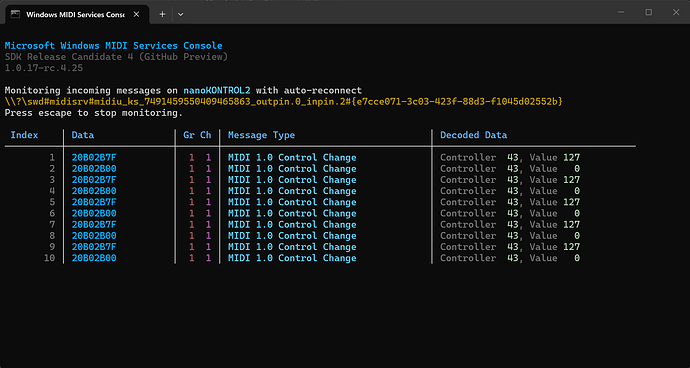Click decoded Controller 43 Value 127 in row 9

510,247
